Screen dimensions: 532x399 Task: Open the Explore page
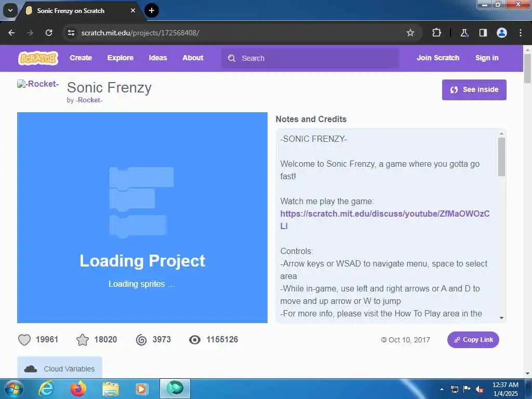121,58
